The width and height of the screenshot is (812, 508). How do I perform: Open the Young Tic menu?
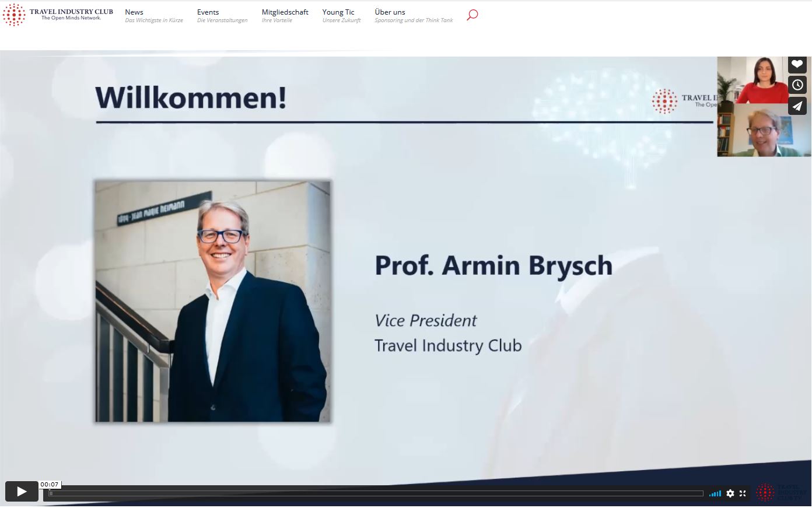[342, 16]
